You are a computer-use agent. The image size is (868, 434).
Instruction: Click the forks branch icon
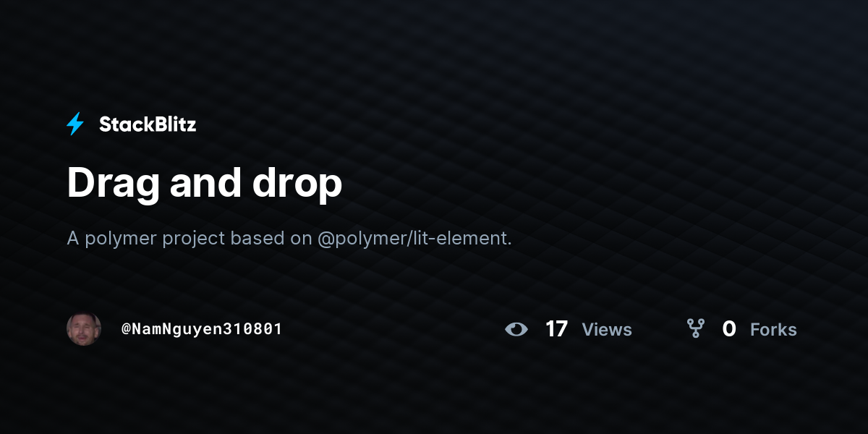point(696,329)
